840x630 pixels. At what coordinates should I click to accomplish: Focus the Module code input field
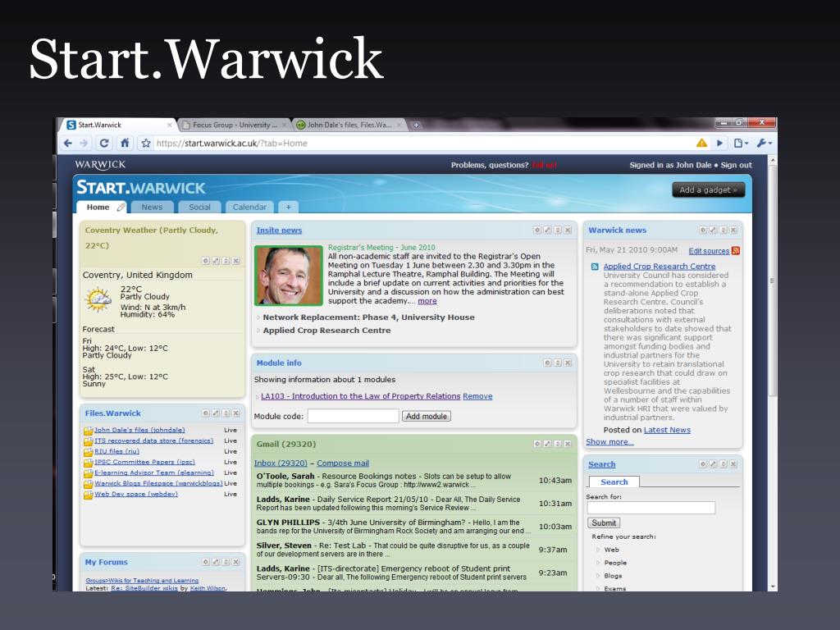(x=353, y=416)
